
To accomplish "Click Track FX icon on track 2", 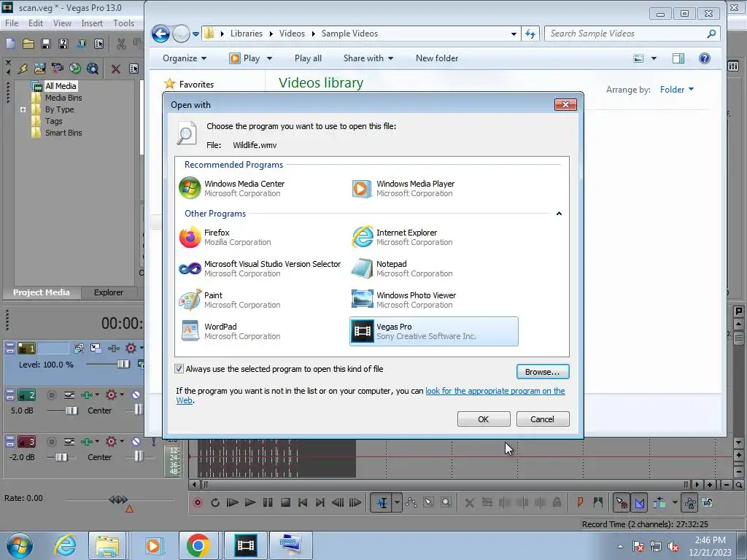I will 88,394.
